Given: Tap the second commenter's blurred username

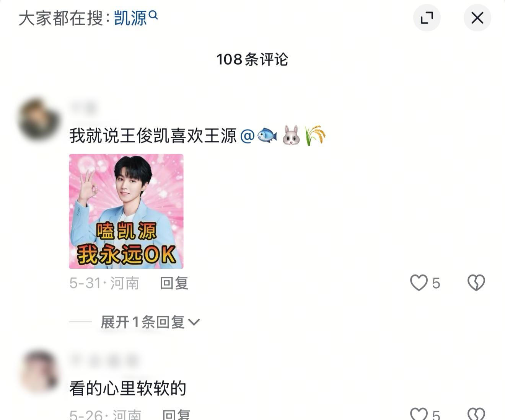Looking at the screenshot, I should (104, 361).
